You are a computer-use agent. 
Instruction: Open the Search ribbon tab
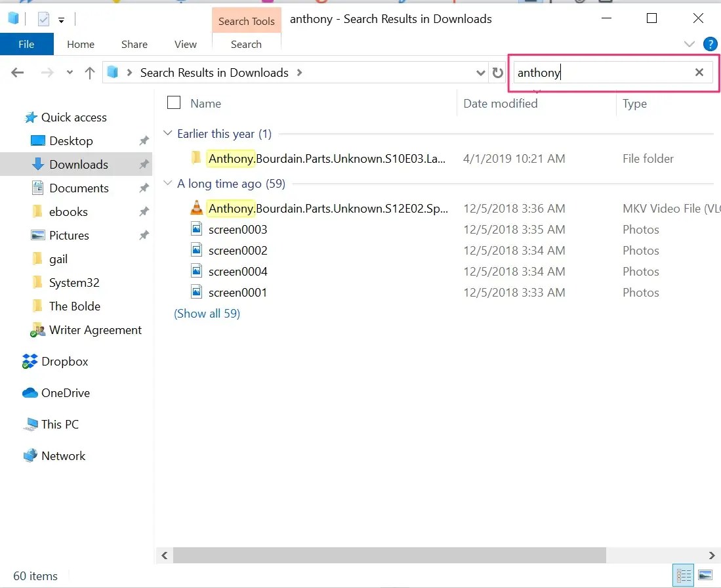pos(246,44)
